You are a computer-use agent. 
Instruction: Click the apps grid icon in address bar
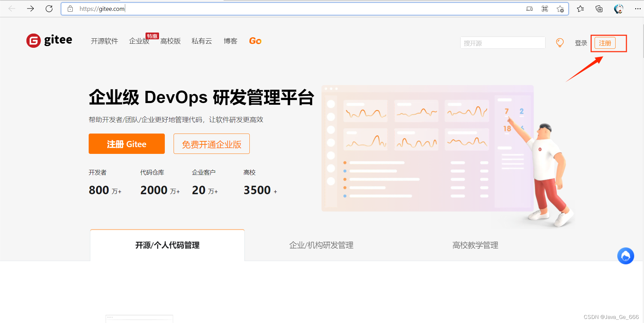(545, 9)
